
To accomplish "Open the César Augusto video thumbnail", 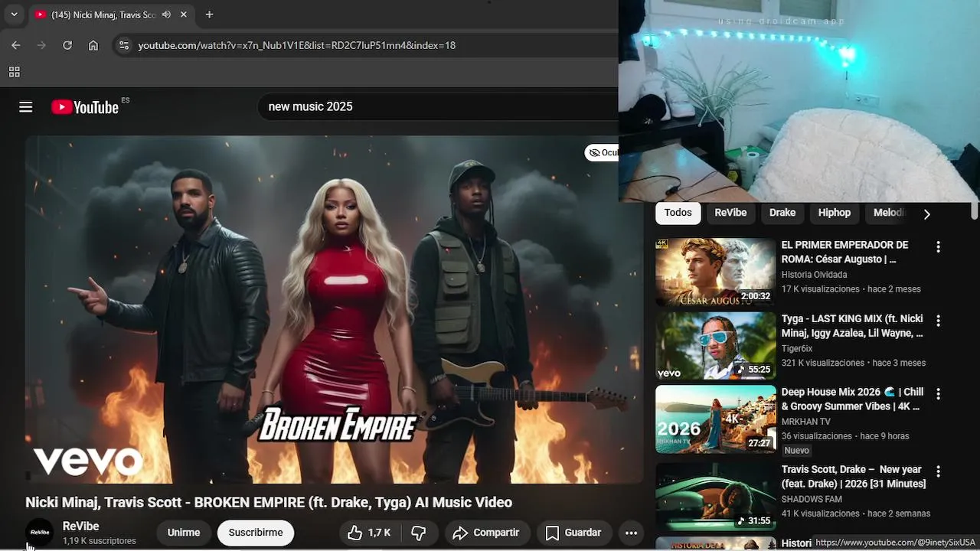I will pos(716,272).
